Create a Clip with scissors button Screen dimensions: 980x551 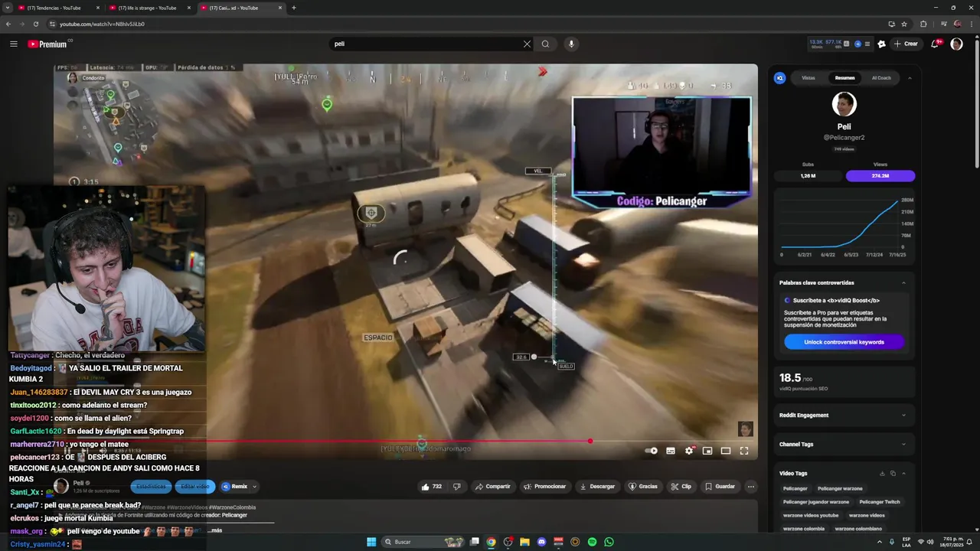click(681, 487)
